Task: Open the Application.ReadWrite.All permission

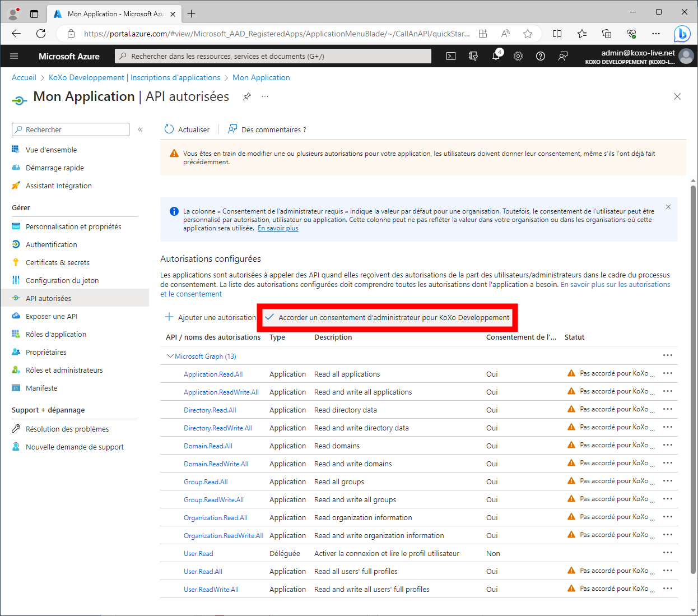Action: [221, 392]
